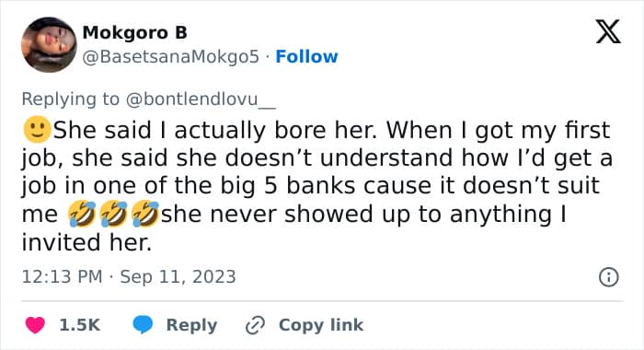The image size is (644, 350).
Task: Click the chain link icon
Action: [x=255, y=325]
